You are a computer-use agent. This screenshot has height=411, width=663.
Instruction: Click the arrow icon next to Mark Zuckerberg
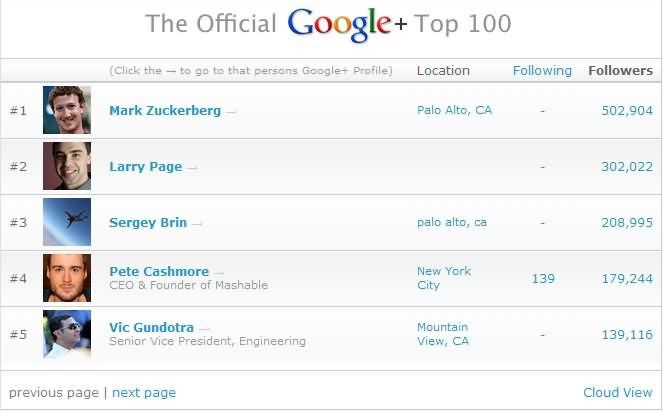click(x=232, y=112)
